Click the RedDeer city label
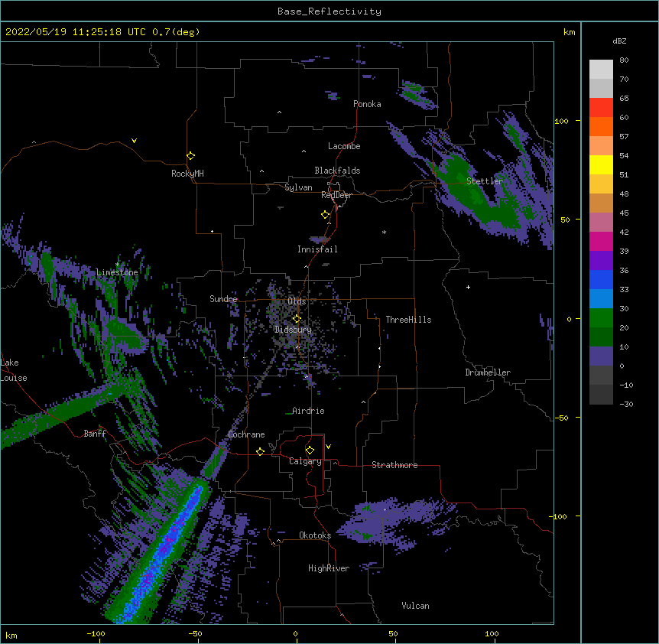The image size is (659, 644). coord(336,195)
